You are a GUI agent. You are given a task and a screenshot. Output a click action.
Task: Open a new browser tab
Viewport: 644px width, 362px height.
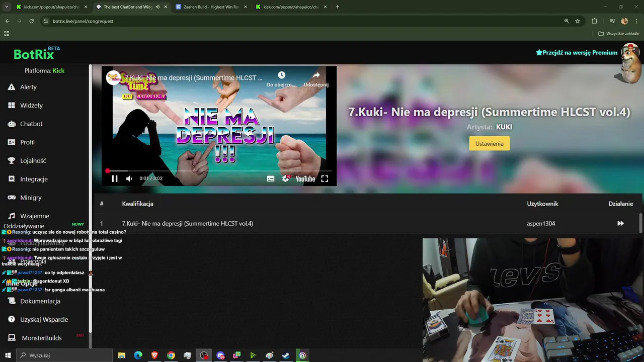337,7
